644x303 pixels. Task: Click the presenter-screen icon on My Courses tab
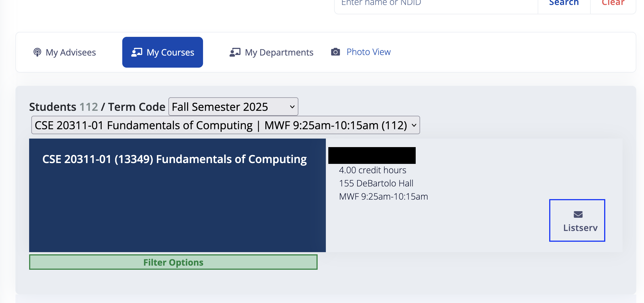[x=137, y=52]
